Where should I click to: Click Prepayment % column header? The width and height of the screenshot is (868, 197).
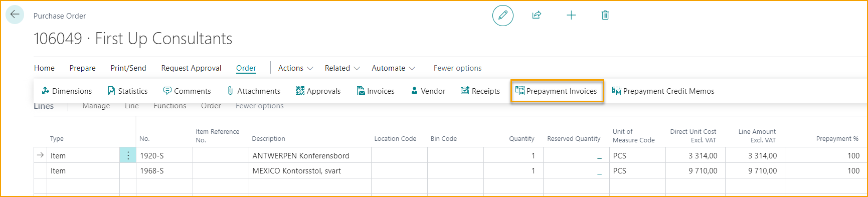[837, 139]
